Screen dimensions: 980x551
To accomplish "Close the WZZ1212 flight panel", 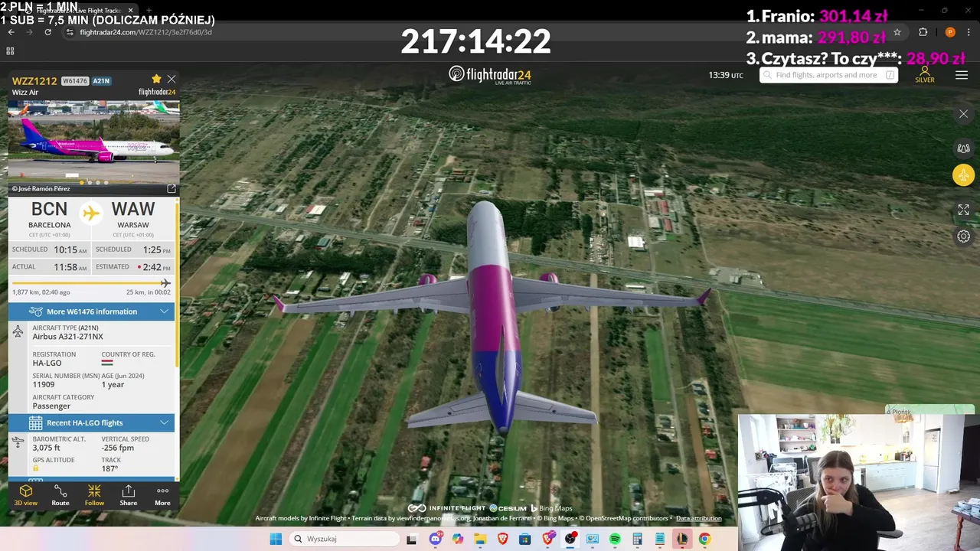I will (171, 79).
